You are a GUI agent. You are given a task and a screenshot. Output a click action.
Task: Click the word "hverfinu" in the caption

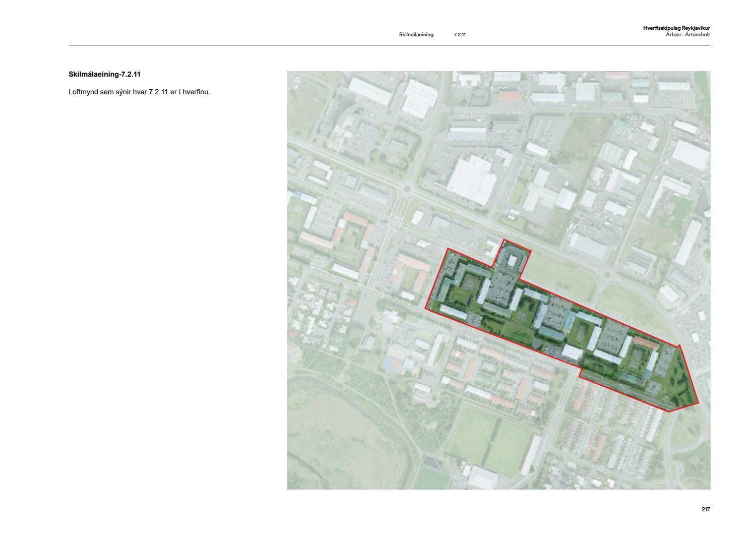[198, 92]
